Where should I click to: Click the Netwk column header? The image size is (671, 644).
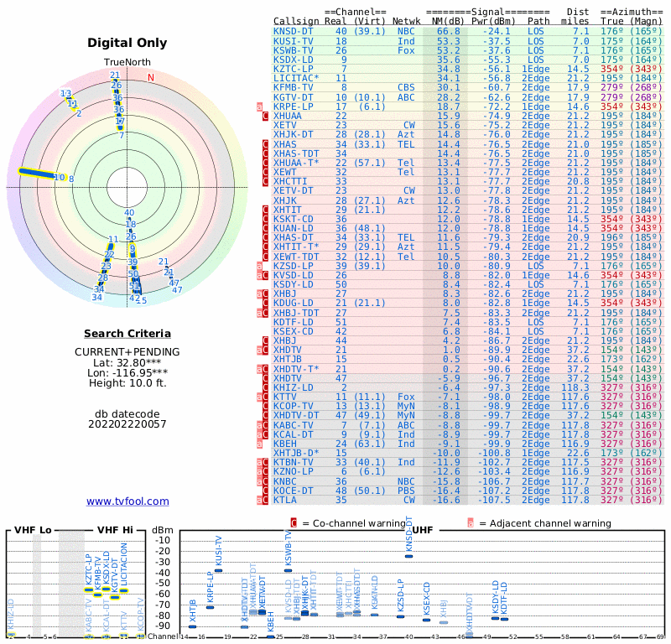point(406,21)
